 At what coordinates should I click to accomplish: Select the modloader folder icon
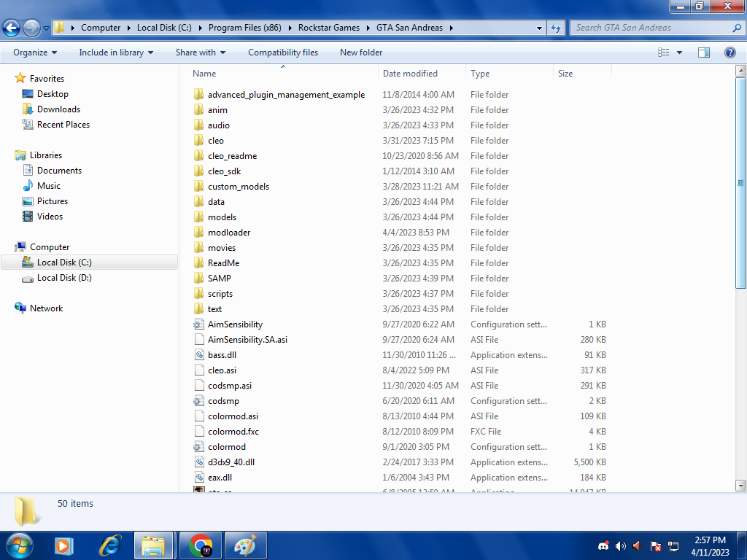pyautogui.click(x=198, y=233)
